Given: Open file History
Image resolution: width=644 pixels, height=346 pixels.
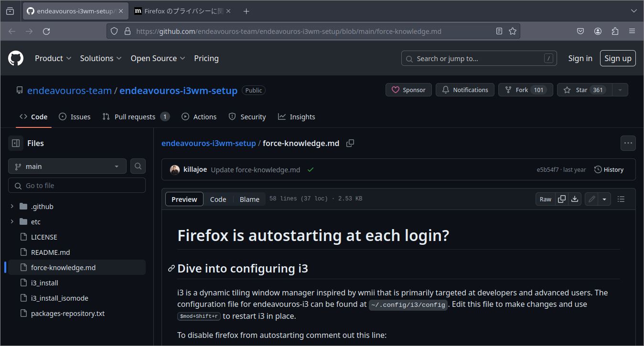Looking at the screenshot, I should tap(609, 169).
